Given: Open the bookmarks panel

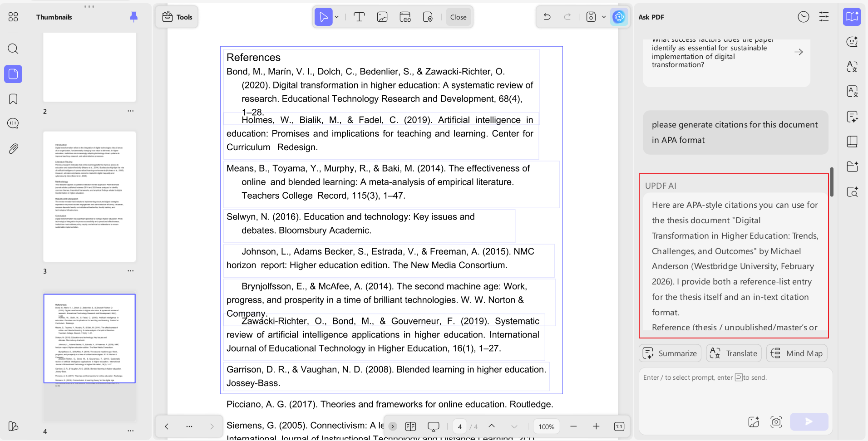Looking at the screenshot, I should (13, 99).
